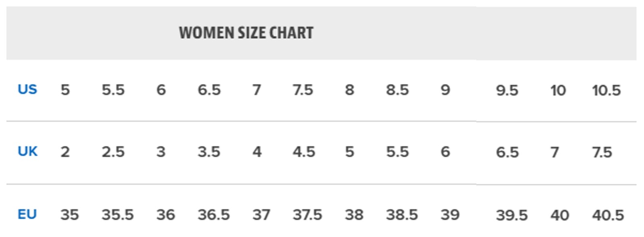The width and height of the screenshot is (644, 237).
Task: Click US size 8 value
Action: click(349, 90)
